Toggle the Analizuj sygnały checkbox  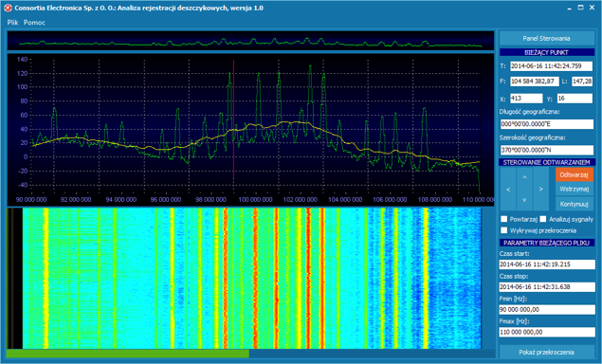click(543, 219)
